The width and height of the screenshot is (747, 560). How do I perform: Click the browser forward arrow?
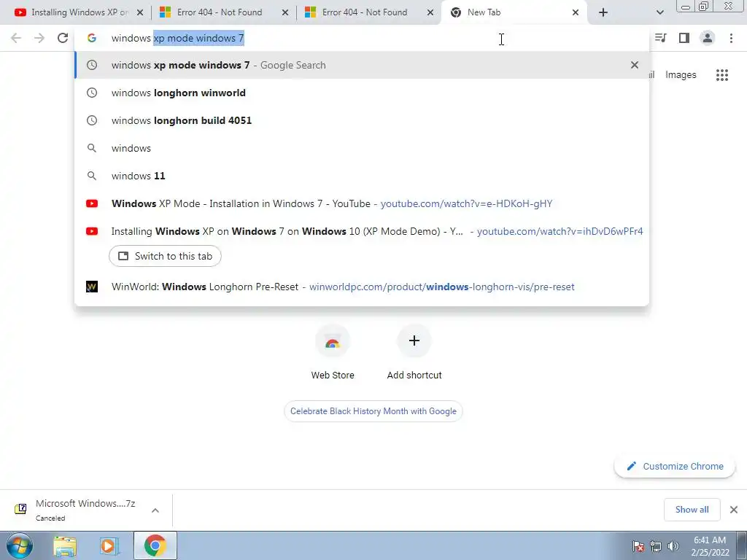tap(39, 38)
